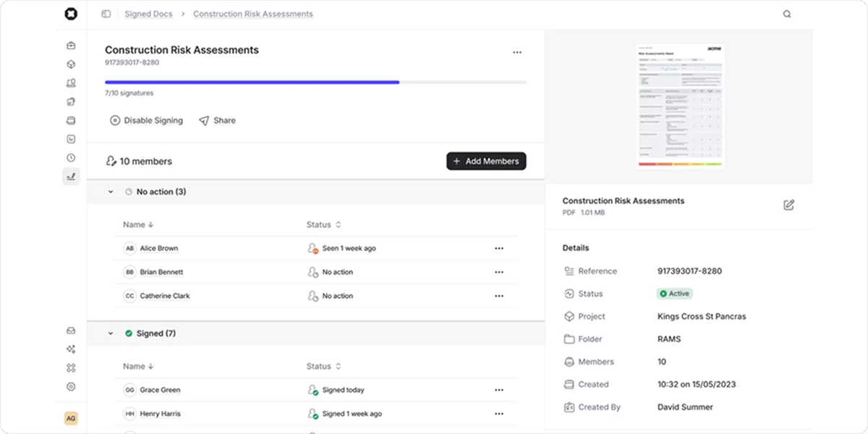868x434 pixels.
Task: Open the briefcase icon in the sidebar
Action: coord(71,46)
